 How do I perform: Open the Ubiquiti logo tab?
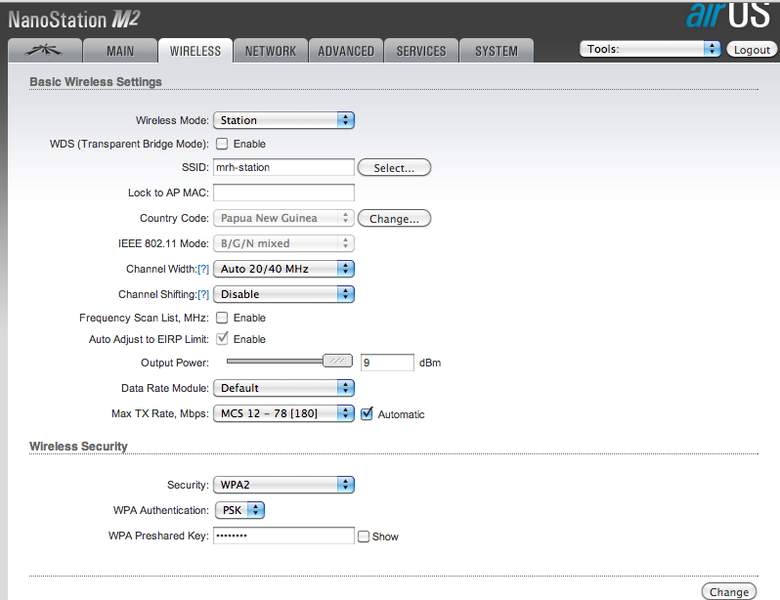(45, 50)
